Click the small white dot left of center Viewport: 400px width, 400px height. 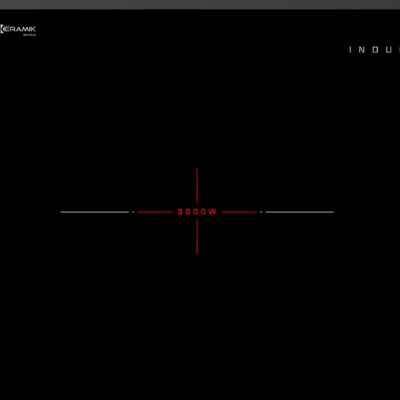[x=133, y=212]
